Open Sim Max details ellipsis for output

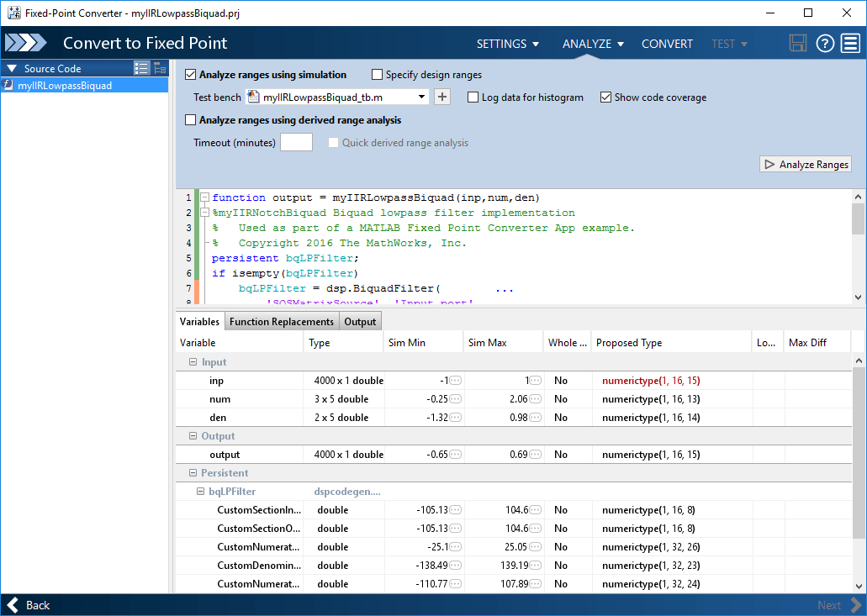(x=535, y=455)
